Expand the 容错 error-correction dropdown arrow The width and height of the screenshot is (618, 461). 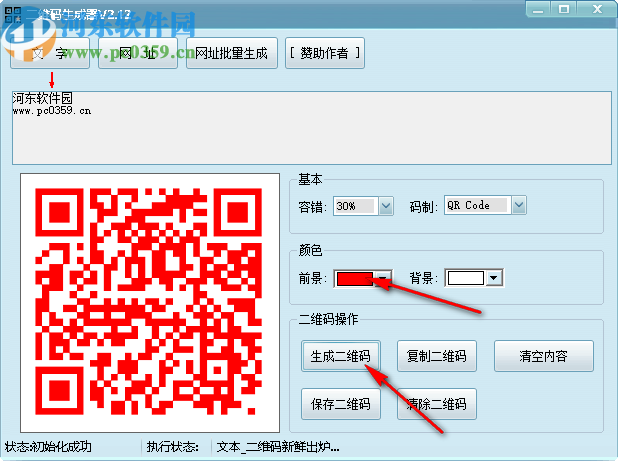pyautogui.click(x=386, y=206)
